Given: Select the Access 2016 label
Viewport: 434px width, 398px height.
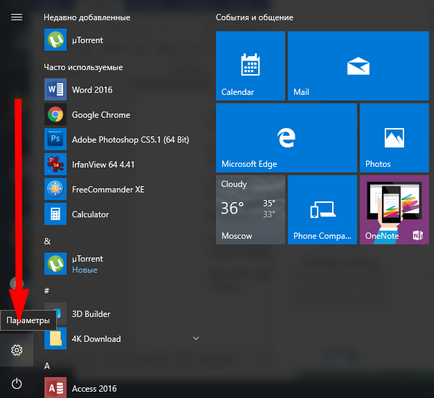Looking at the screenshot, I should pos(94,389).
